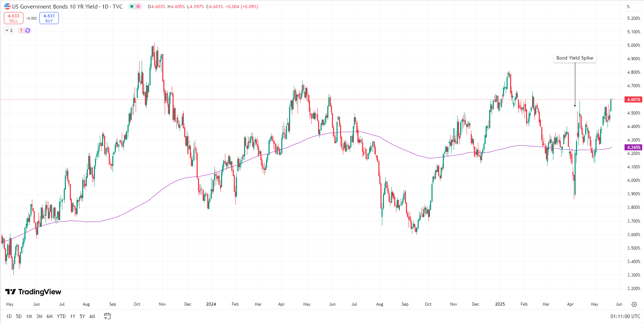This screenshot has width=644, height=323.
Task: Click the red 4.601% price label
Action: click(x=633, y=100)
